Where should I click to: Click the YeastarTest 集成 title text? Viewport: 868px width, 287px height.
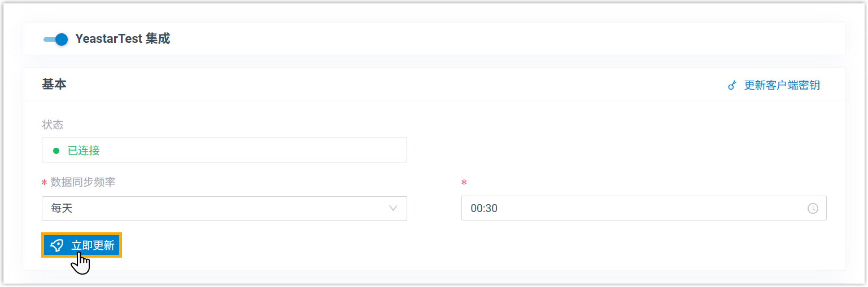tap(123, 39)
